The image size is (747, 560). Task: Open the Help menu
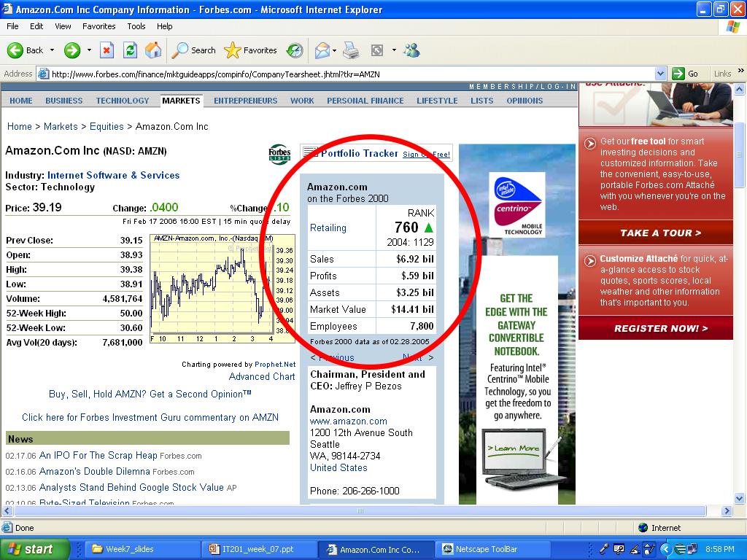click(x=164, y=26)
